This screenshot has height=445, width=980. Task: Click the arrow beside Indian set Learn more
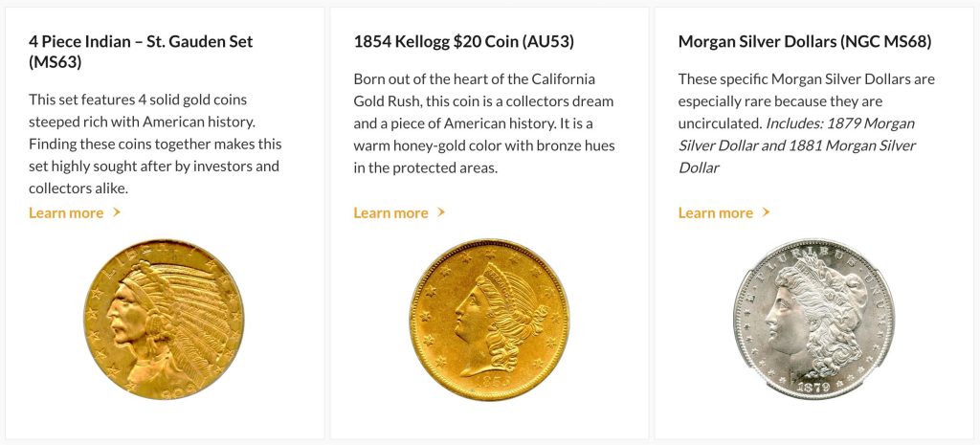[117, 212]
